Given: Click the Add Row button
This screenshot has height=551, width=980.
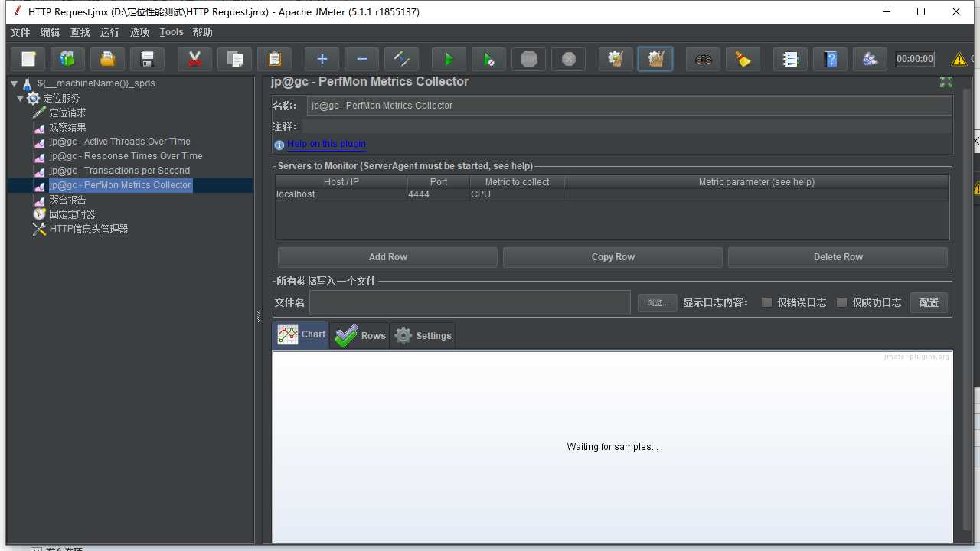Looking at the screenshot, I should (387, 257).
